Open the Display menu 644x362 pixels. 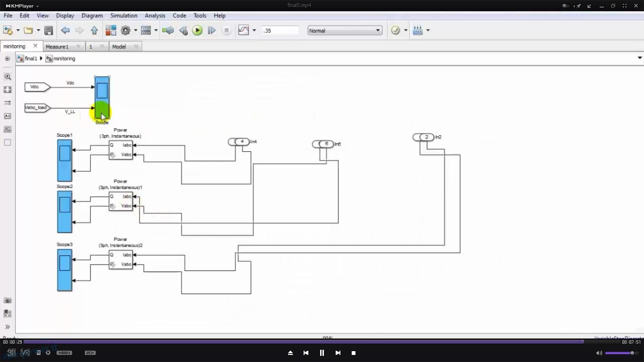tap(65, 16)
